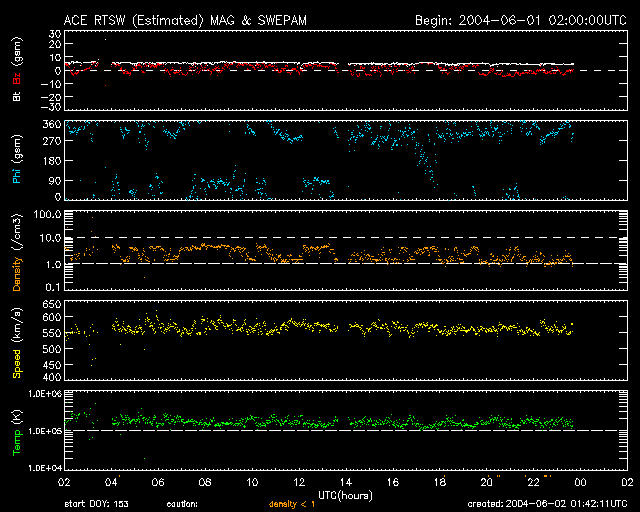The image size is (640, 512).
Task: Click the 18 hour tick on time axis
Action: click(x=439, y=483)
